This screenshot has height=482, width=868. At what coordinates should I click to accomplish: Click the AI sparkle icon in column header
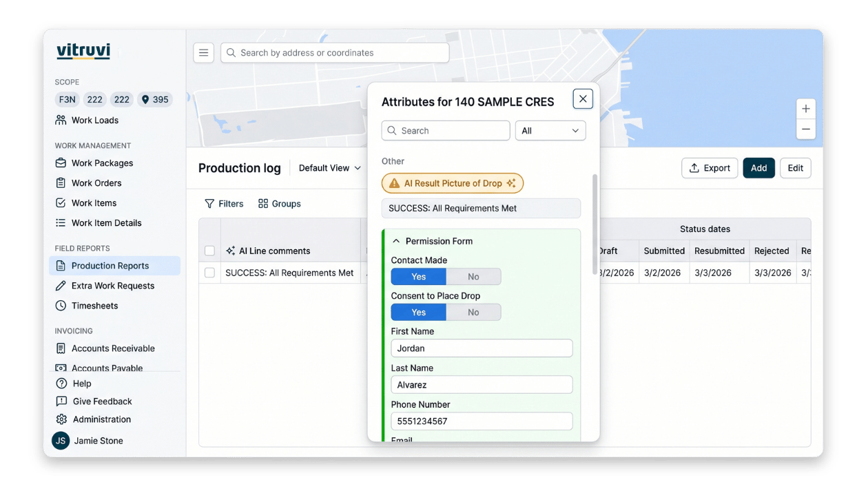231,251
